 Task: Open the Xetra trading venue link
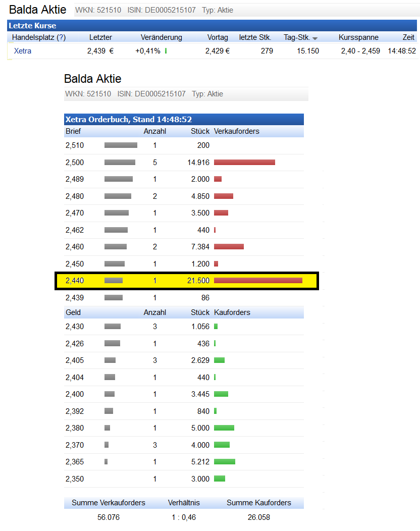[x=23, y=51]
